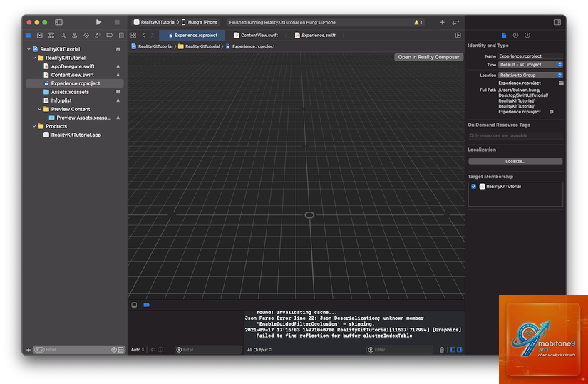Viewport: 588px width, 384px height.
Task: Open the Find navigator magnifier icon
Action: tap(63, 35)
